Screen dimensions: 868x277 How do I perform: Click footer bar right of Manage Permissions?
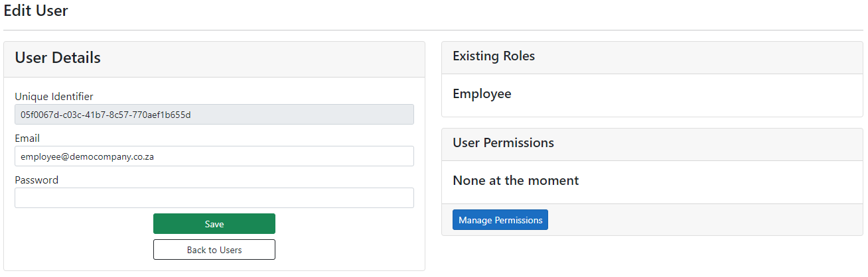[x=703, y=220]
